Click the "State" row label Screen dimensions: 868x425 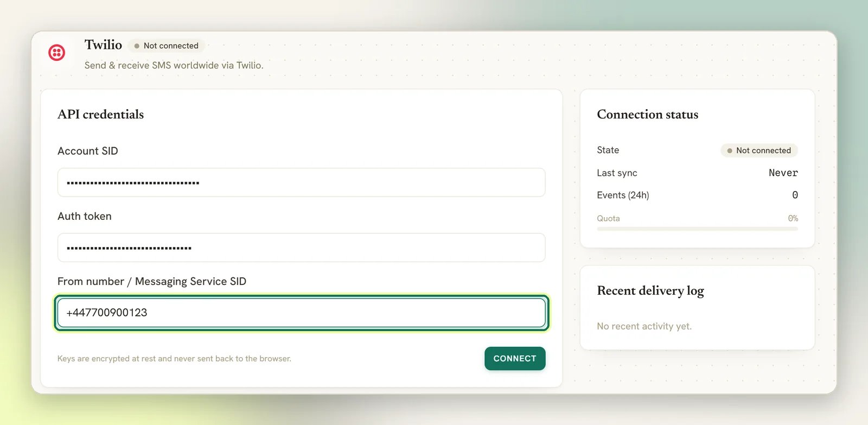[608, 150]
